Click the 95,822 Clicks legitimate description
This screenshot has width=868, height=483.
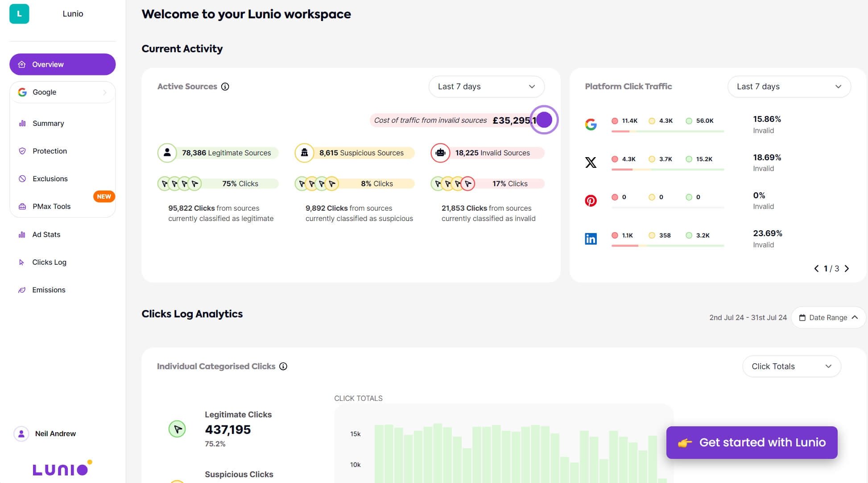pos(221,213)
